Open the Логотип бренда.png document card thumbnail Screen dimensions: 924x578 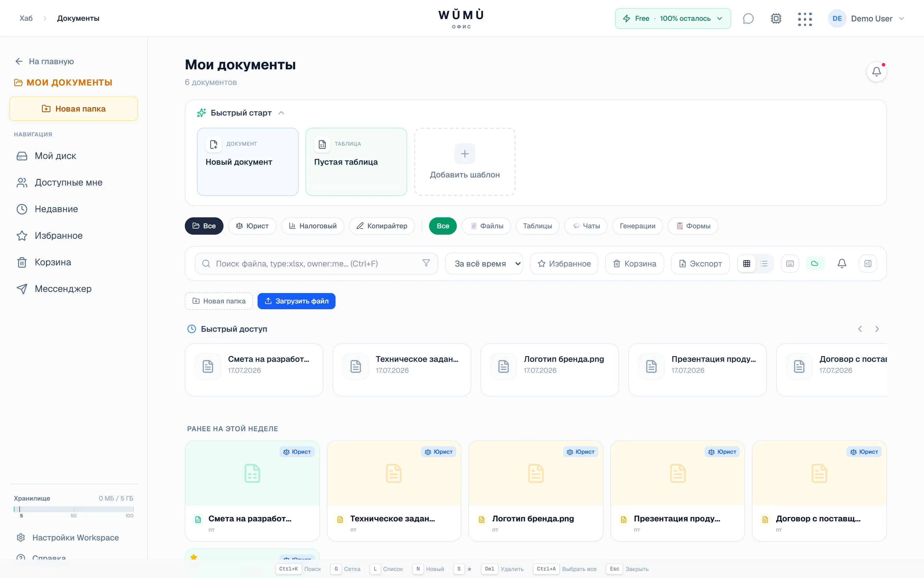(535, 473)
